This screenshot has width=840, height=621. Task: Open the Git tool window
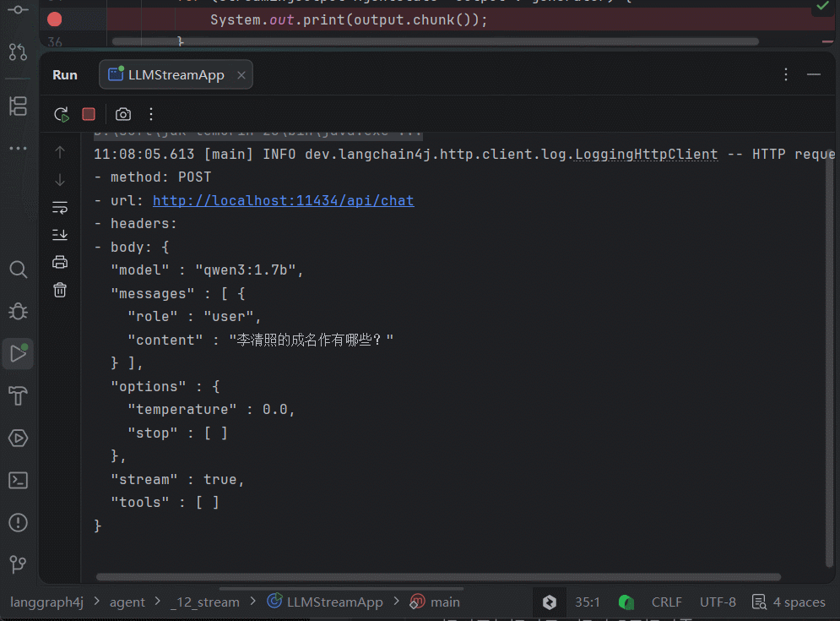pyautogui.click(x=18, y=564)
